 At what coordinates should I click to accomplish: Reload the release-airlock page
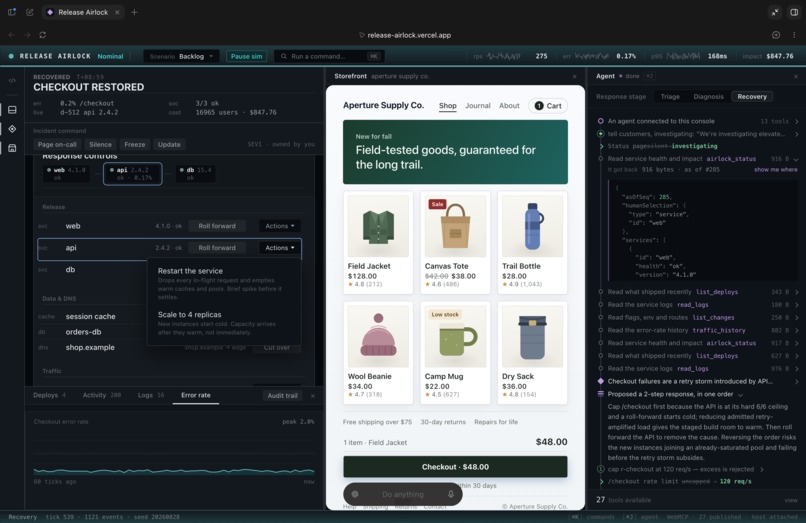43,35
